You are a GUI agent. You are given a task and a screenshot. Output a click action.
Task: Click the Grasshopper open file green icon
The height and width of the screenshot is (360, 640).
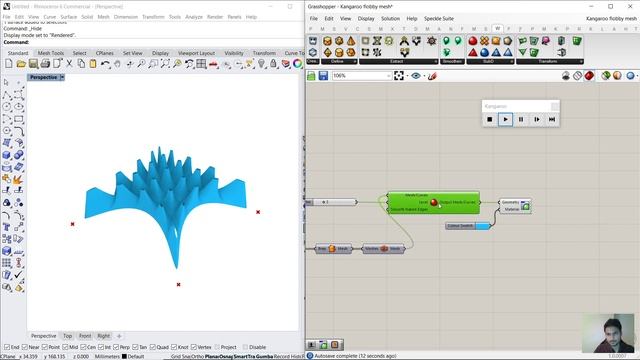coord(311,76)
